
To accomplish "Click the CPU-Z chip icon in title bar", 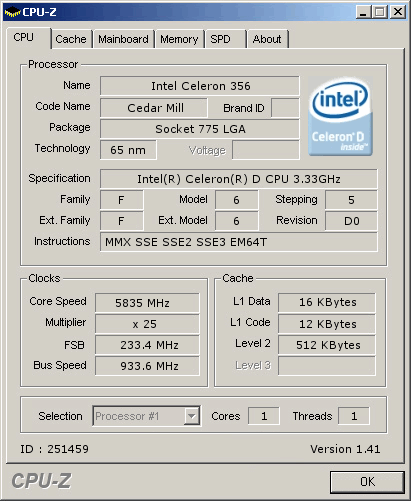I will (x=12, y=13).
